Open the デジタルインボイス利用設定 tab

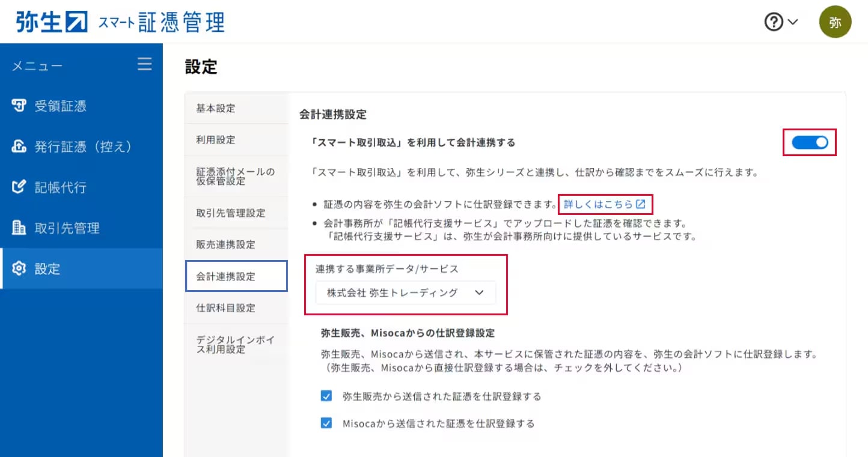click(x=236, y=345)
